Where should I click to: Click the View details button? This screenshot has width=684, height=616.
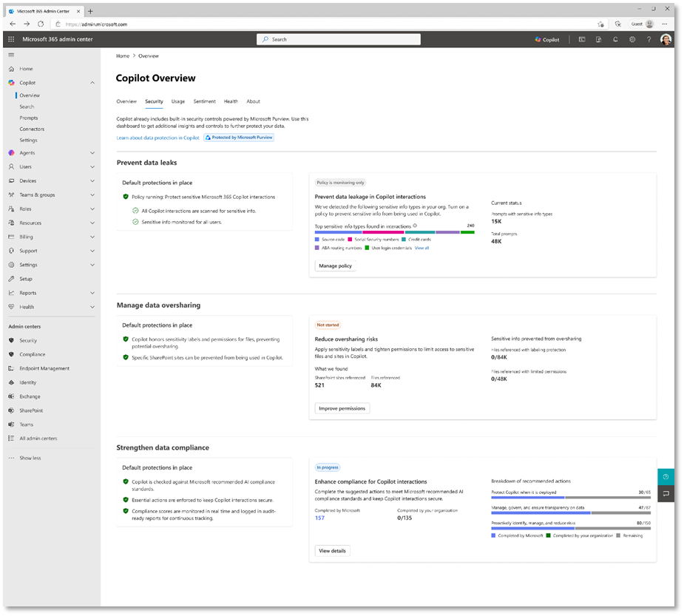tap(333, 552)
